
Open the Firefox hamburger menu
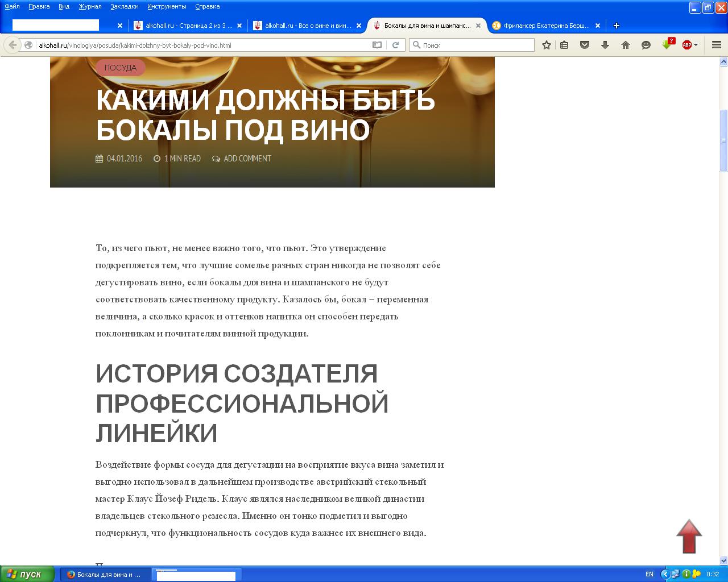[x=717, y=45]
